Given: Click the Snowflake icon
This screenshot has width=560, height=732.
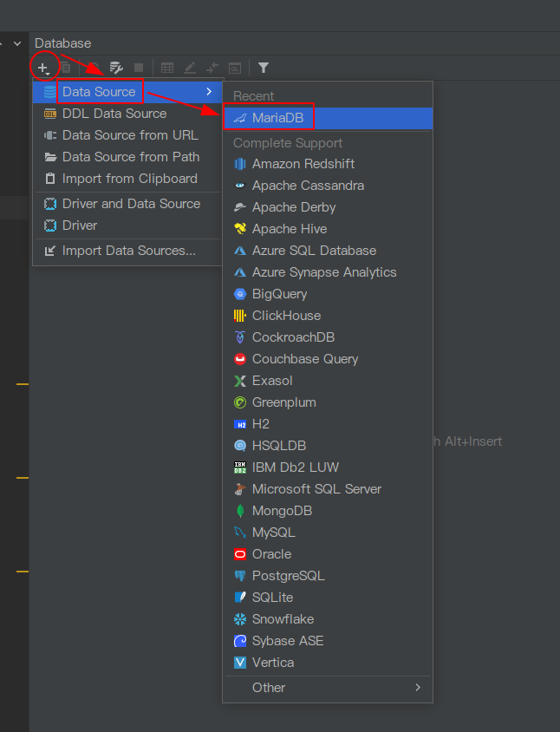Looking at the screenshot, I should [x=240, y=619].
